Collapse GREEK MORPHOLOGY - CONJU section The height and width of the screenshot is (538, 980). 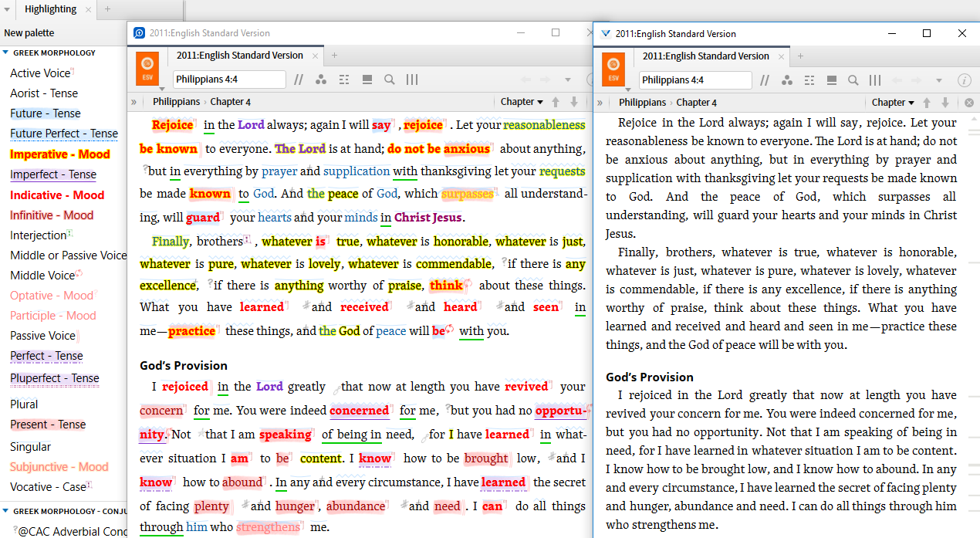(x=5, y=511)
